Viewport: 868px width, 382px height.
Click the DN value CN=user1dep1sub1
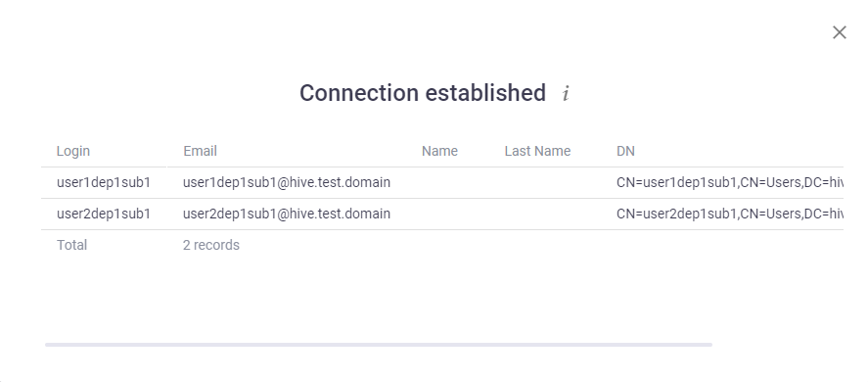[x=730, y=182]
